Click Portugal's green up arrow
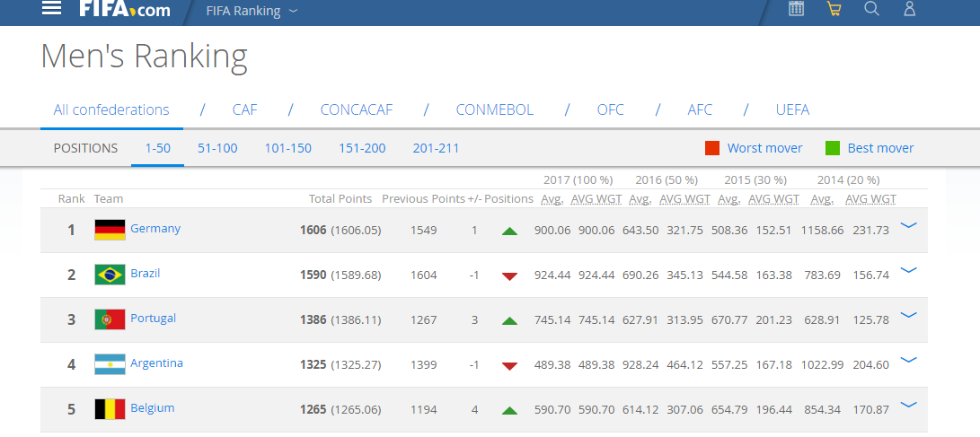 pos(510,321)
